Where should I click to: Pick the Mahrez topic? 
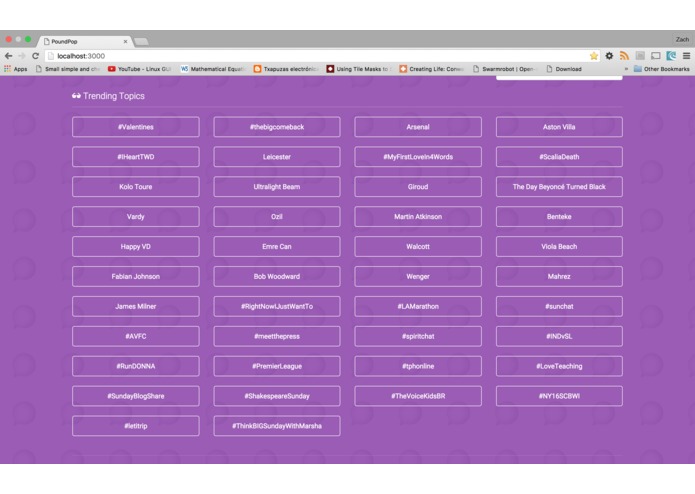pos(559,276)
